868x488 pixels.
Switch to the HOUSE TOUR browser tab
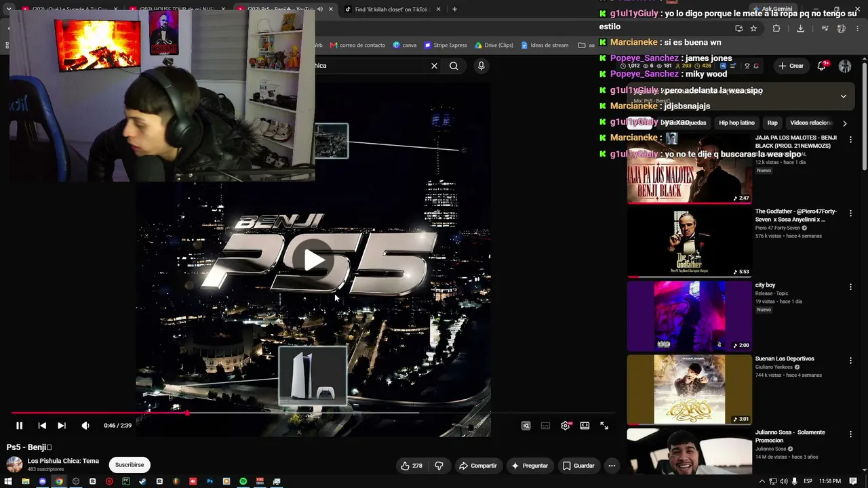pos(177,9)
